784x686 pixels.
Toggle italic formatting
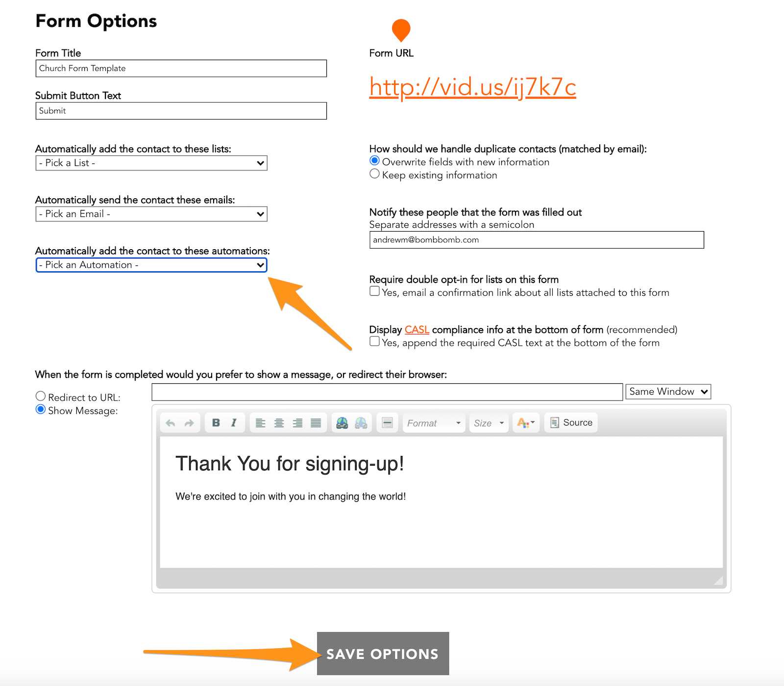[234, 423]
